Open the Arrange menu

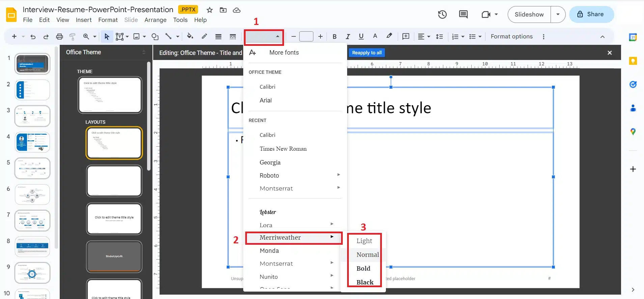click(155, 20)
